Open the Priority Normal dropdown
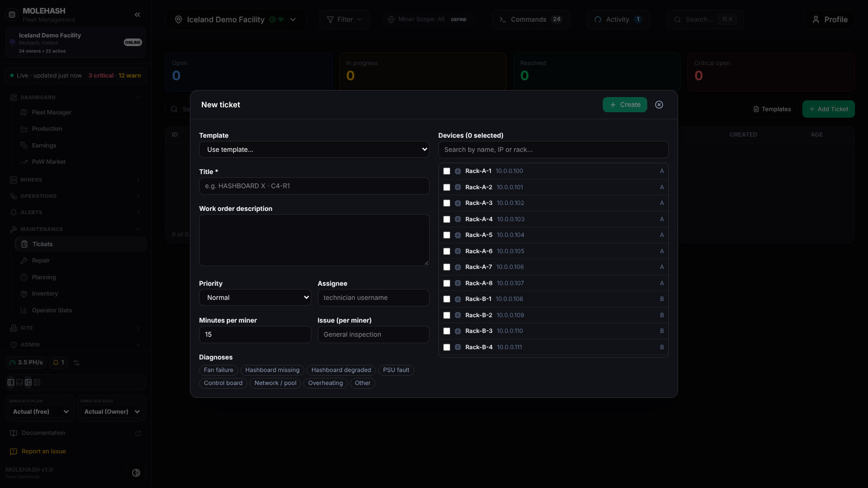This screenshot has height=488, width=868. 255,298
